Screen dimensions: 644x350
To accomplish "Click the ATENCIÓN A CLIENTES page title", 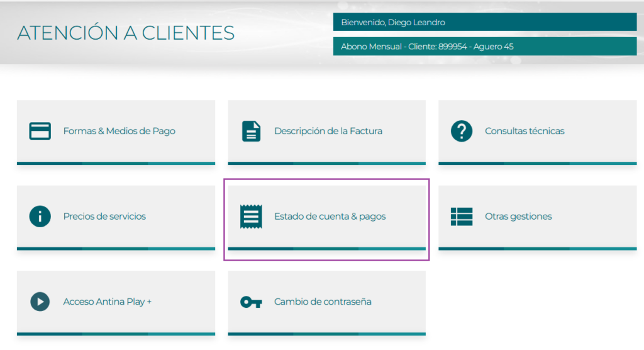I will point(126,33).
